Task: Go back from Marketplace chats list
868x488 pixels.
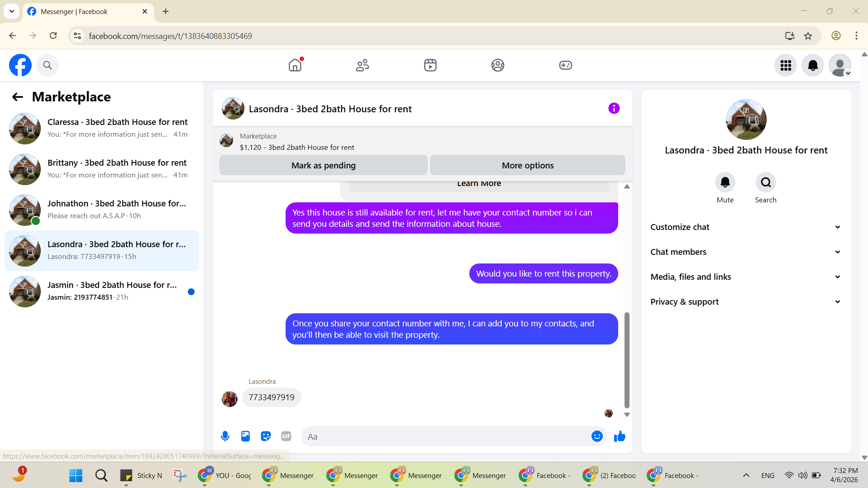Action: (18, 97)
